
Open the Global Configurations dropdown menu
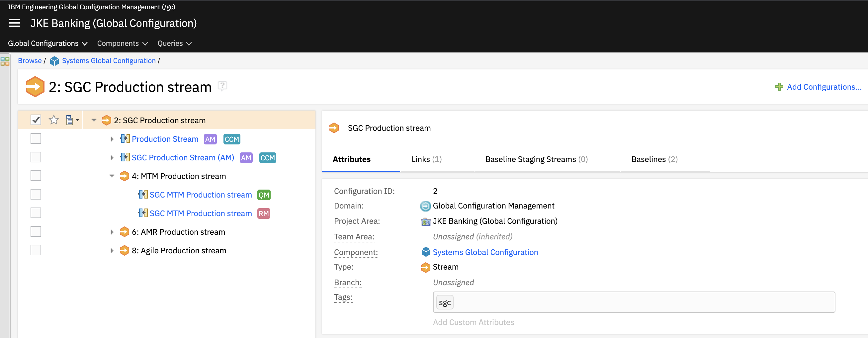(47, 43)
